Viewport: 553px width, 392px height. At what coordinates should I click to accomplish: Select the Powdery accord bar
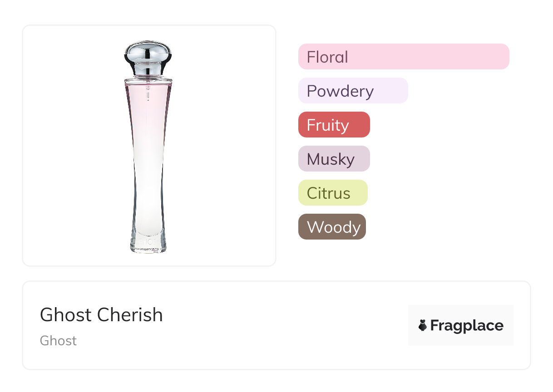click(353, 91)
